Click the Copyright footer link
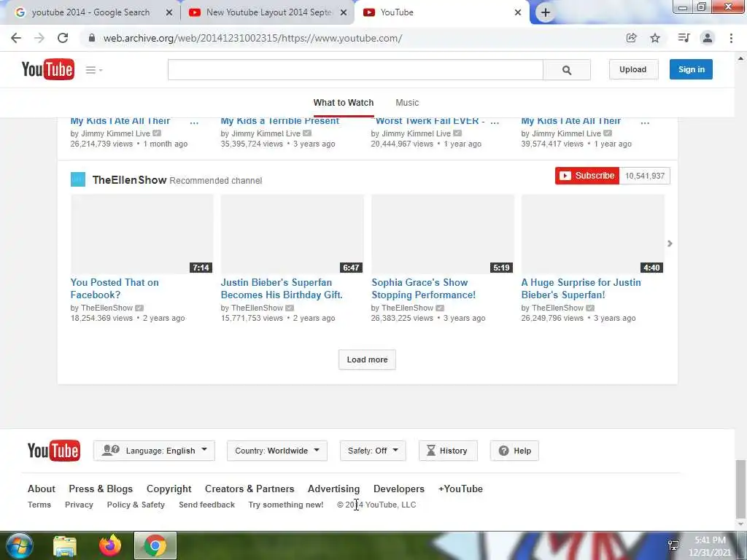Viewport: 747px width, 560px height. tap(169, 489)
